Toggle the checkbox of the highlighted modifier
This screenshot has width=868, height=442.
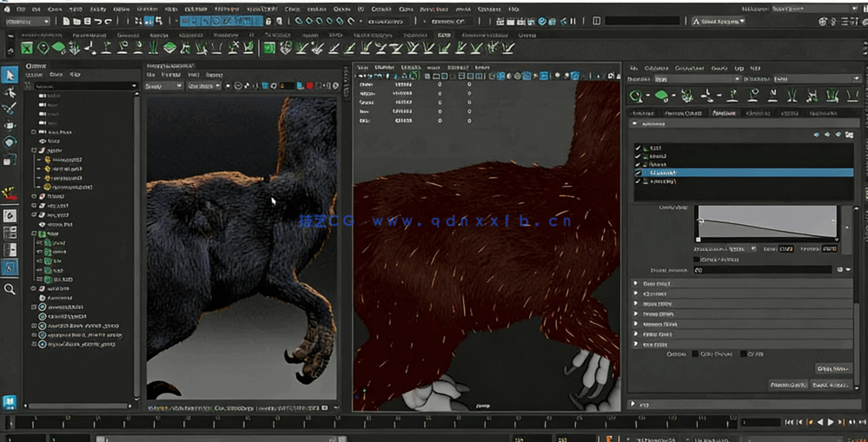[x=639, y=173]
